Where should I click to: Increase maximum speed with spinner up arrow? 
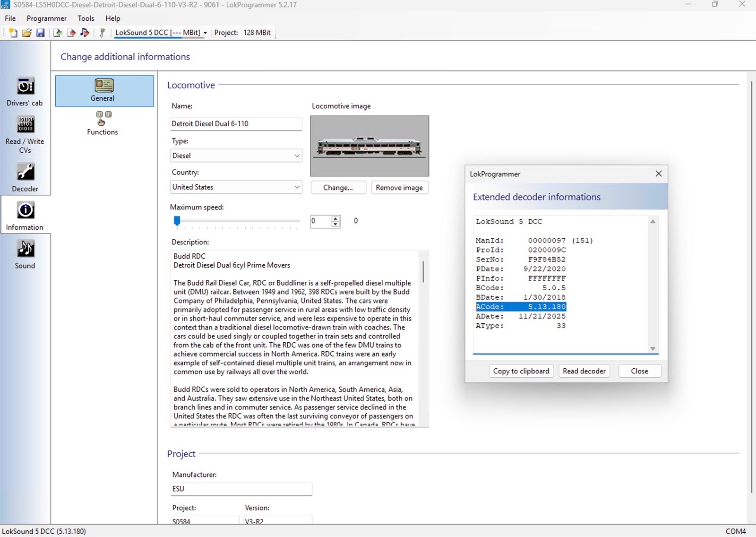tap(335, 218)
